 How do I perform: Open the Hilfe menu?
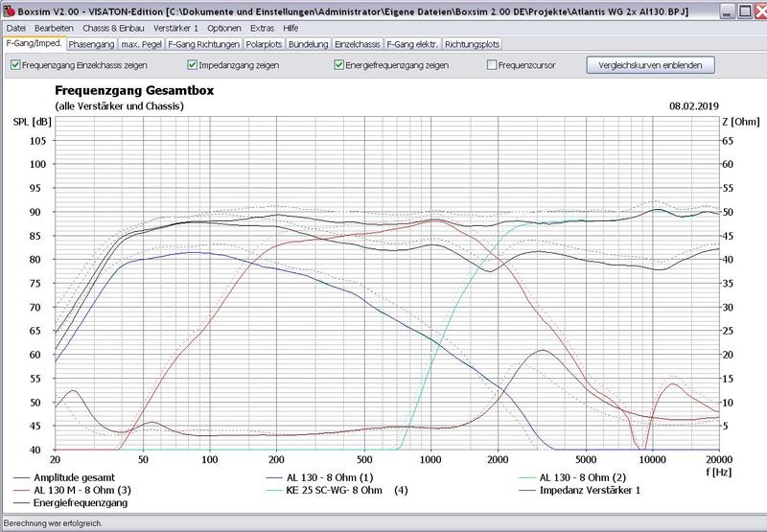tap(291, 29)
